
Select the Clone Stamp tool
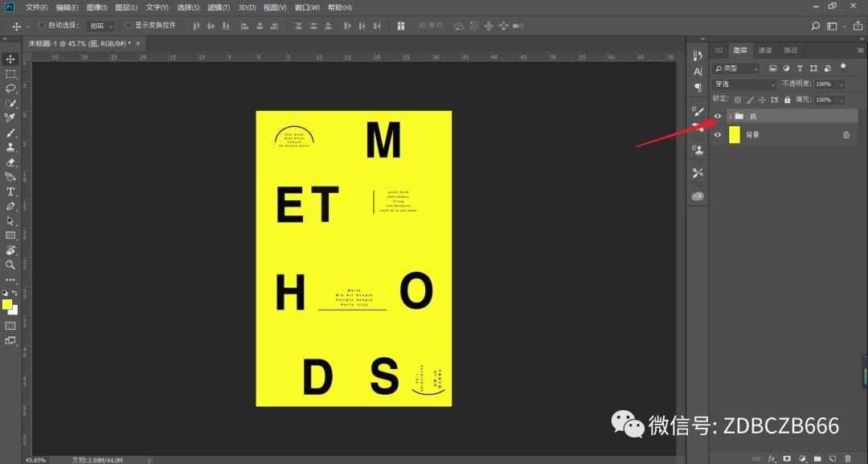click(10, 147)
